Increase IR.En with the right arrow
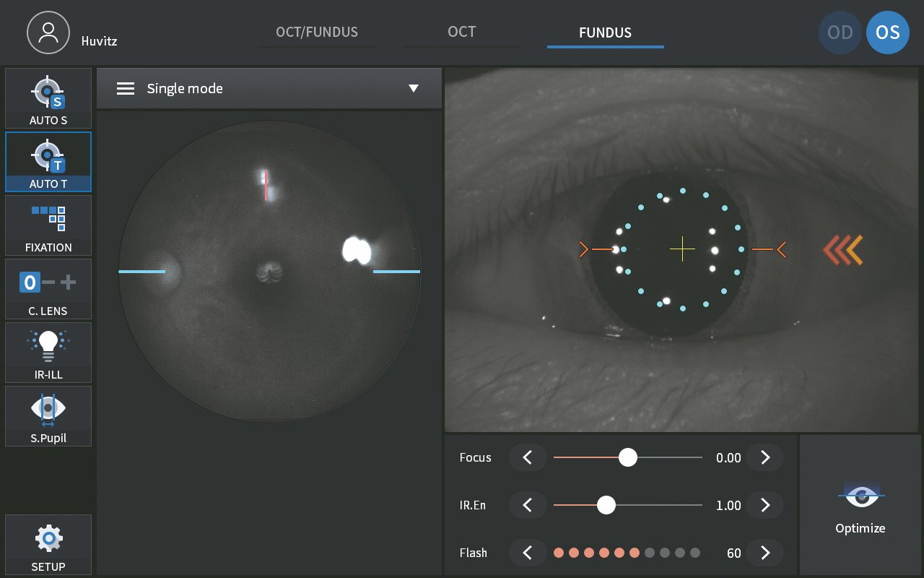The image size is (924, 578). click(765, 505)
